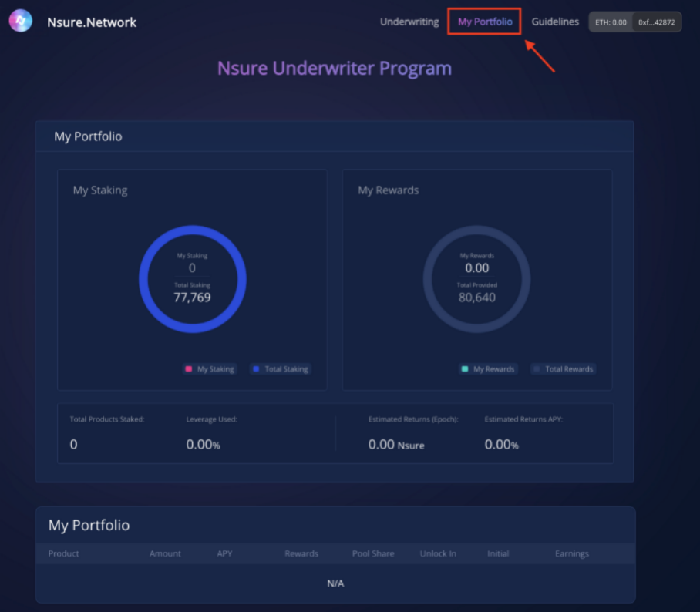700x612 pixels.
Task: Click the Leverage Used 0.00% value
Action: 203,445
